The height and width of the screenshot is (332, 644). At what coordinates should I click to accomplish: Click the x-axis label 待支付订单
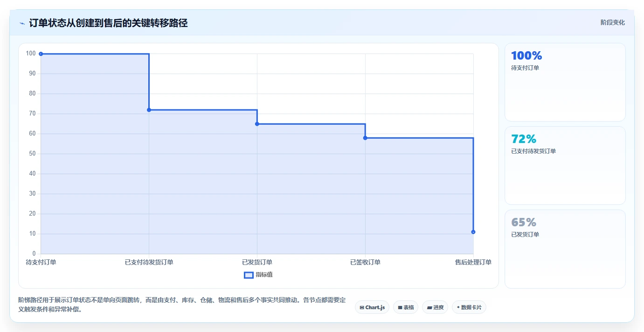coord(41,262)
